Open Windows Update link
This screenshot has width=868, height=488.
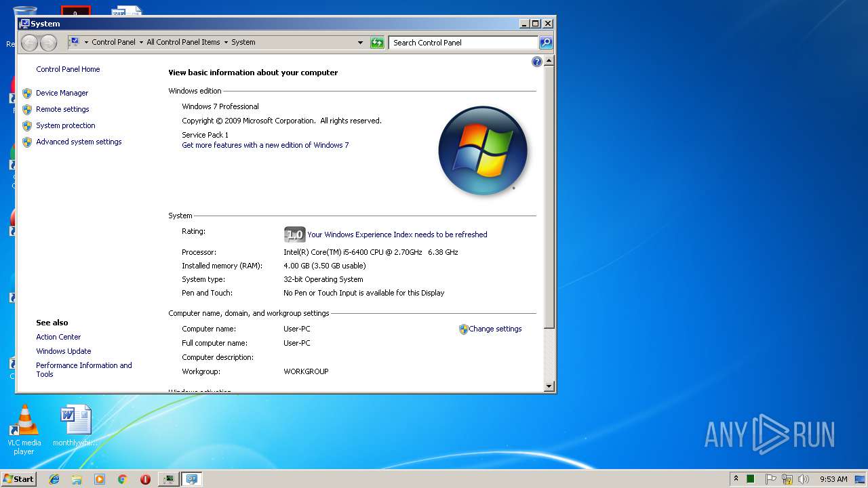click(x=63, y=351)
